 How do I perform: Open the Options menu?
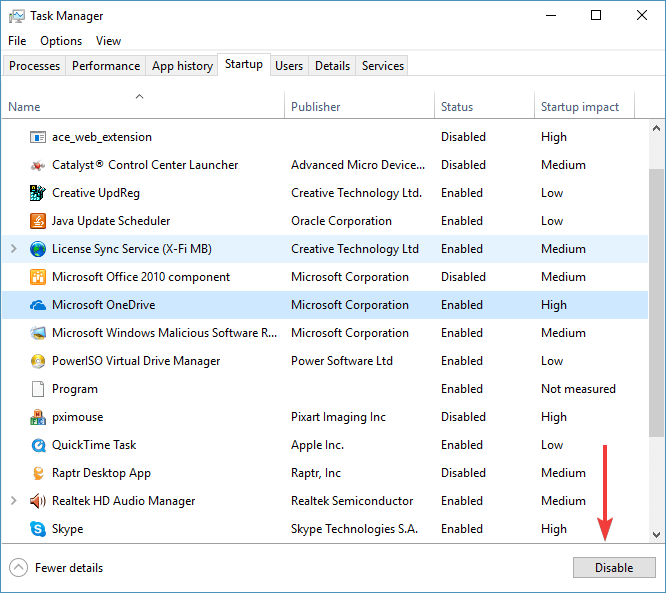click(x=61, y=41)
